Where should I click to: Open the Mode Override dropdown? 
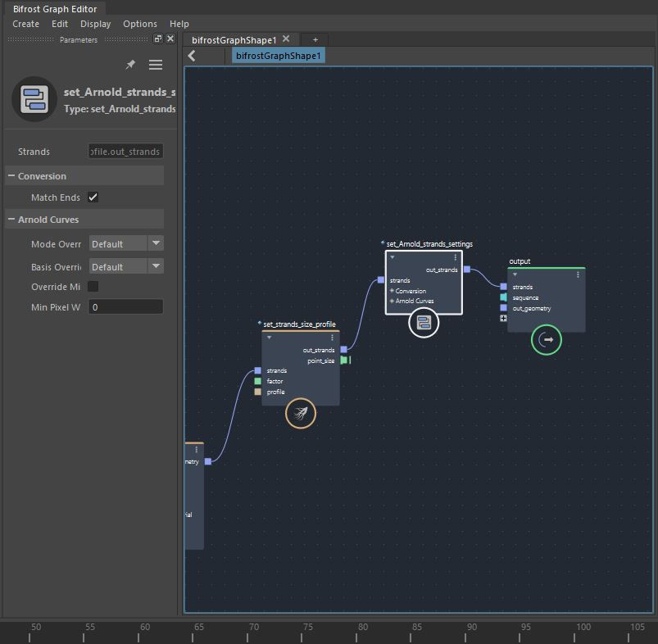click(x=126, y=243)
